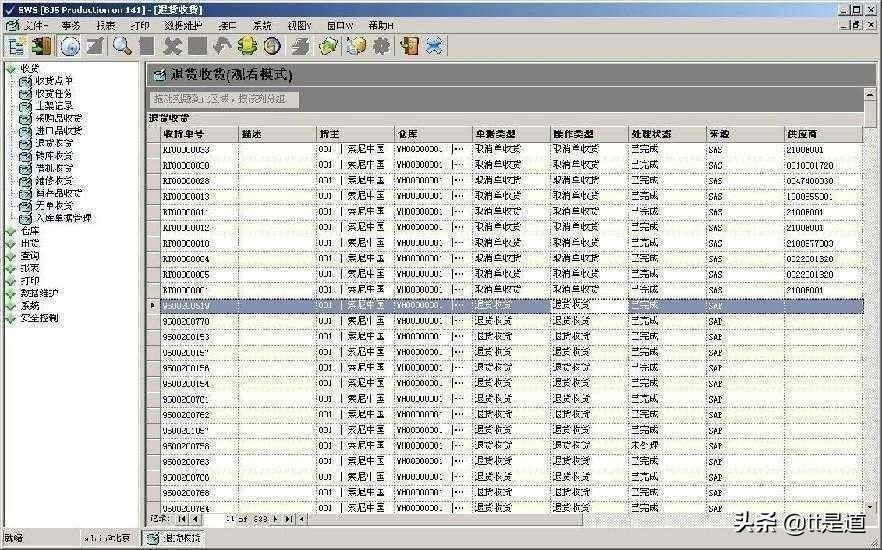Open the 文件 menu

(35, 25)
